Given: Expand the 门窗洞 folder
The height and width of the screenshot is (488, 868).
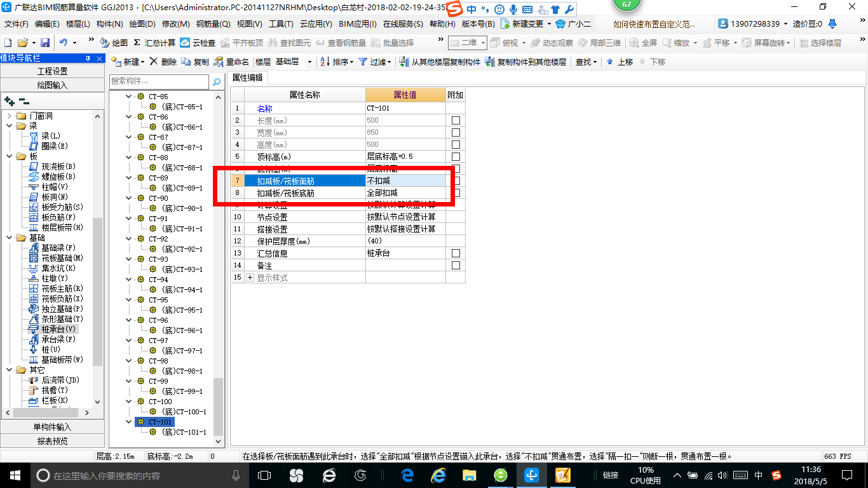Looking at the screenshot, I should point(9,116).
